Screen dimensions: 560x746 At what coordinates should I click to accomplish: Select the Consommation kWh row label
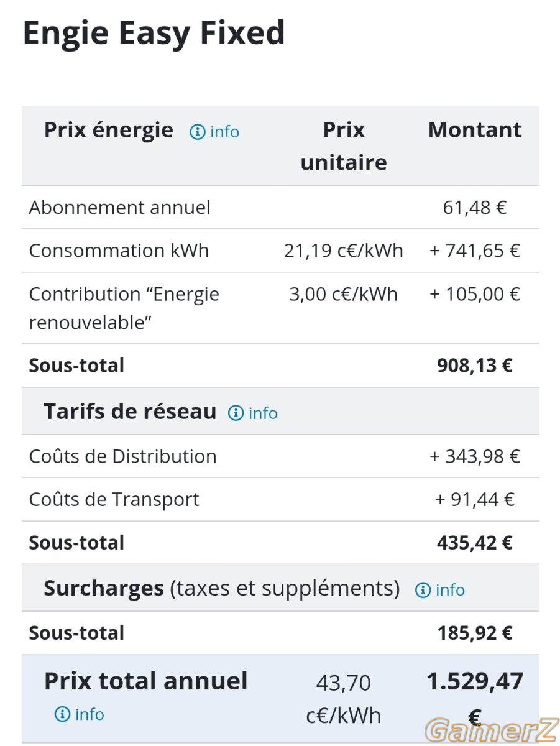pyautogui.click(x=119, y=251)
